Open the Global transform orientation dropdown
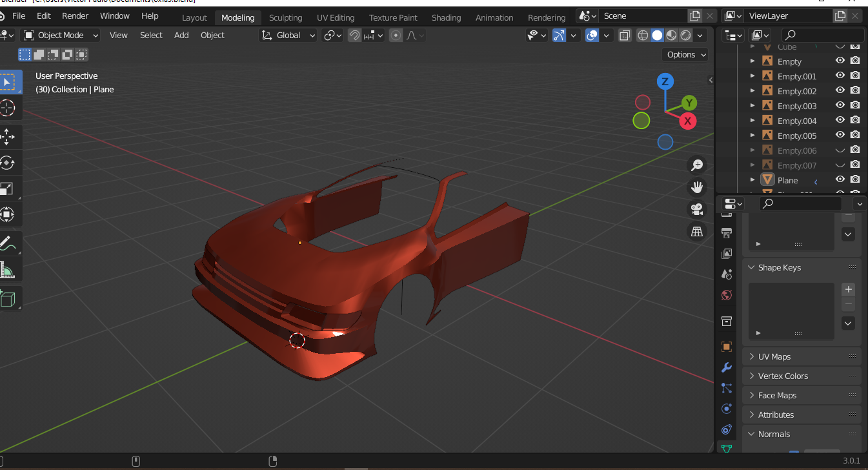 coord(288,36)
